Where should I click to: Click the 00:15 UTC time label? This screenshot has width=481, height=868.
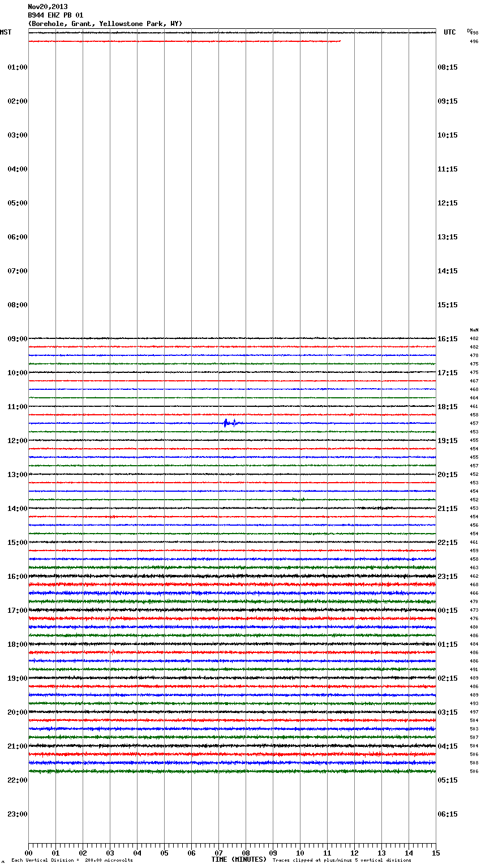448,611
